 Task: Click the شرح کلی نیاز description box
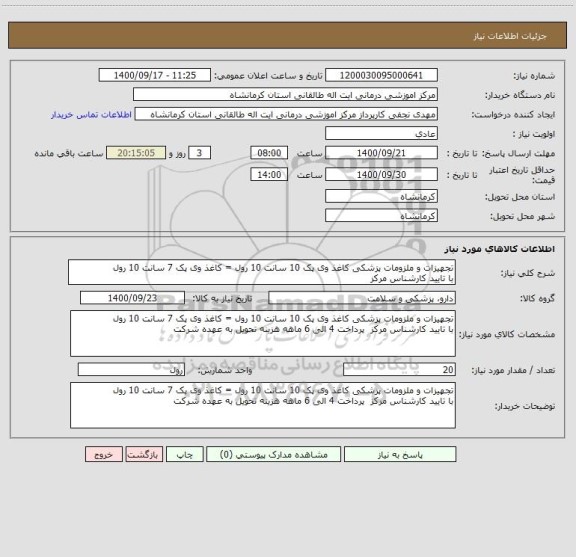262,272
